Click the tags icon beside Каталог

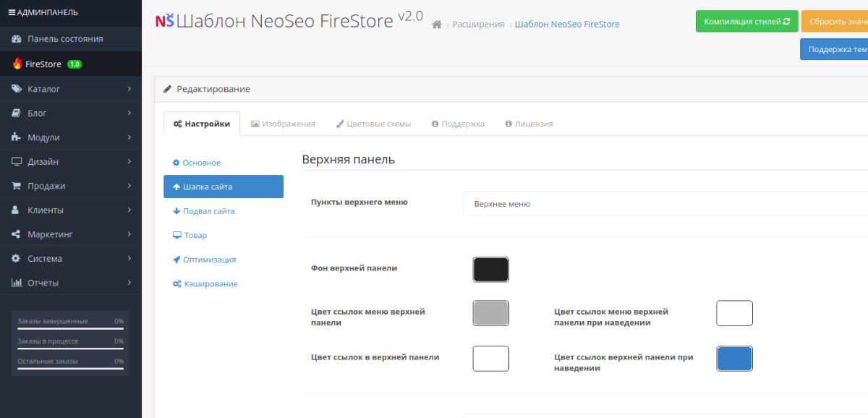tap(17, 89)
